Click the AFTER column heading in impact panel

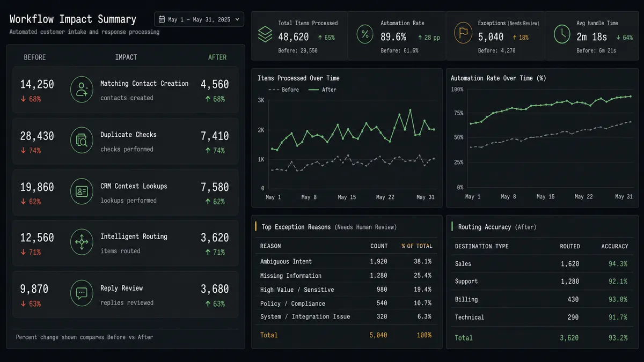[217, 57]
